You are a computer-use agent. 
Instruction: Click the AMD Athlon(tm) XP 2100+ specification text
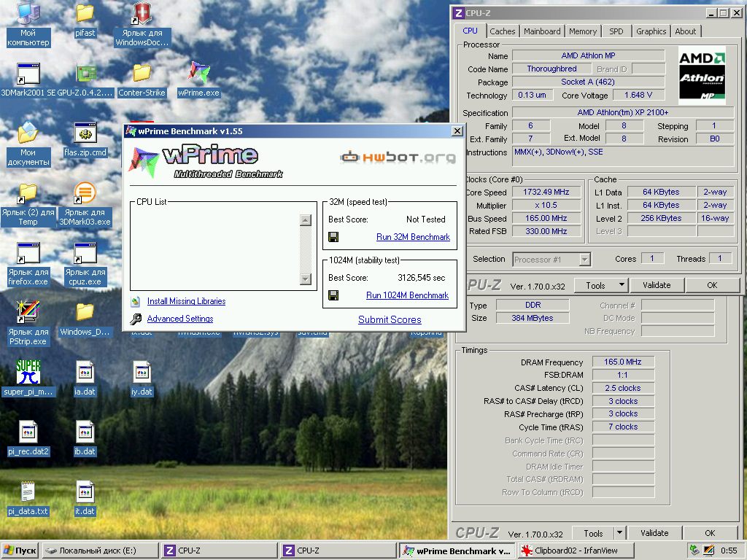[623, 113]
